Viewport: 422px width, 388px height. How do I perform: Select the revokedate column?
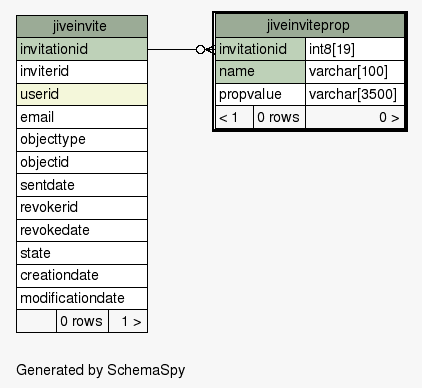(x=82, y=230)
